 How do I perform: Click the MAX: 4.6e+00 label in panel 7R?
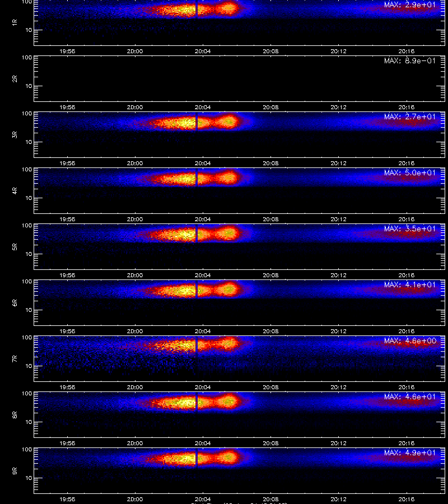tap(410, 340)
